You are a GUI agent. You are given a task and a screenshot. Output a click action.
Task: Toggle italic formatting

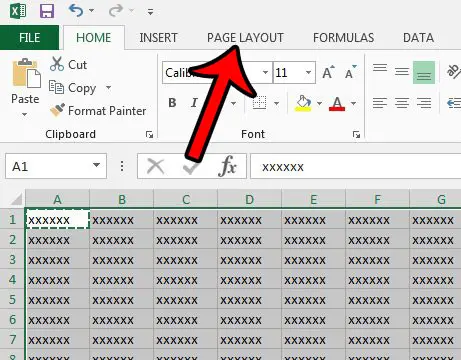[x=194, y=103]
